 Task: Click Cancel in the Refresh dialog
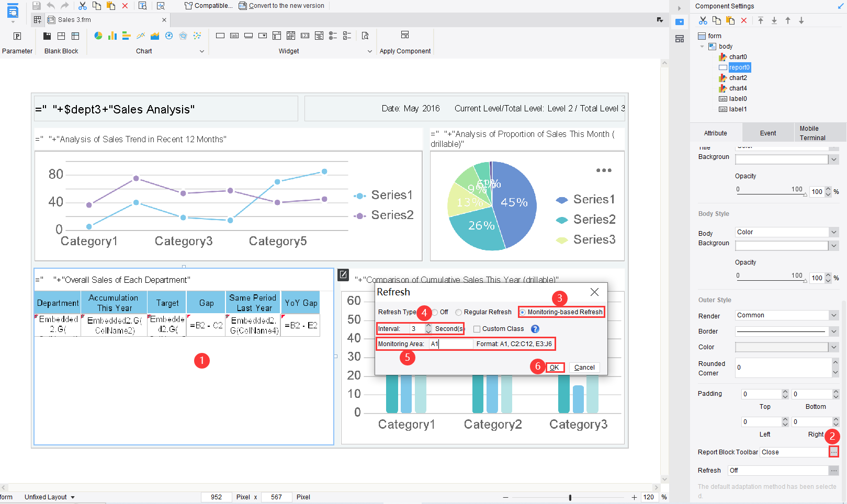click(584, 368)
